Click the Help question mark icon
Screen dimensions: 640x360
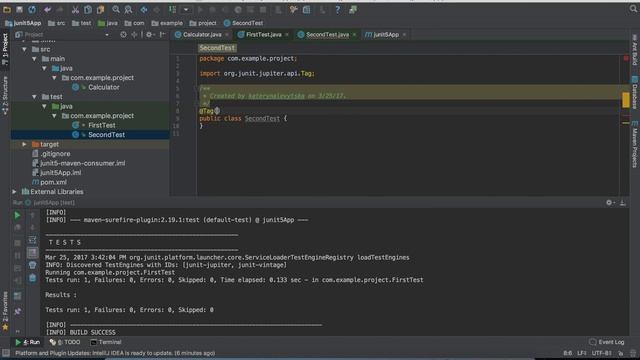(338, 9)
